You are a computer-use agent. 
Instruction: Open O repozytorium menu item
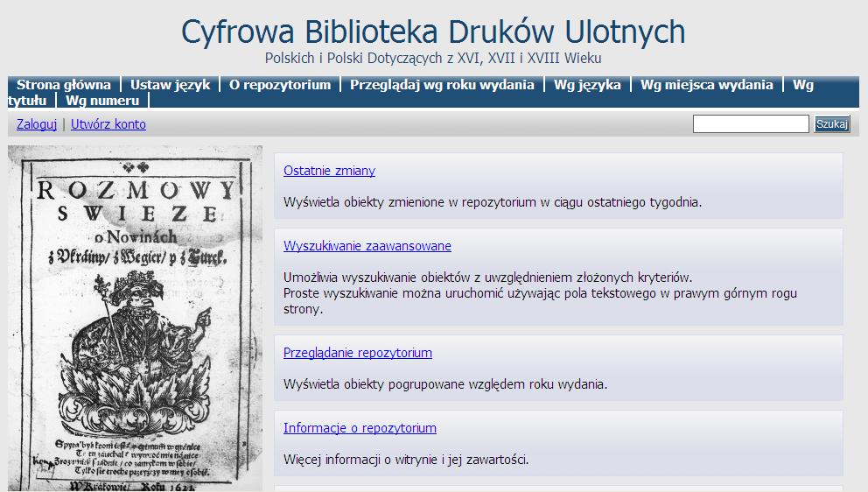coord(280,85)
